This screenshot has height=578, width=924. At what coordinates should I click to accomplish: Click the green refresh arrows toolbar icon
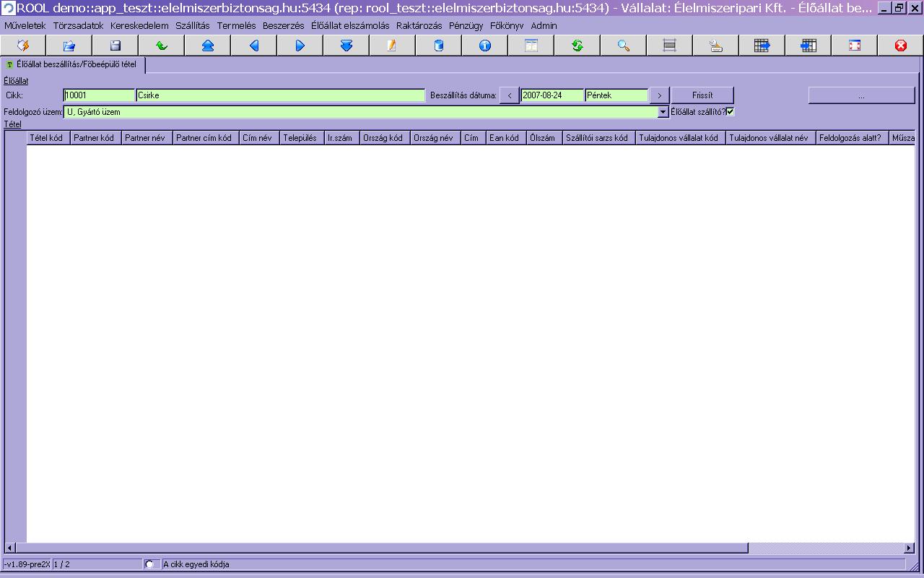577,46
